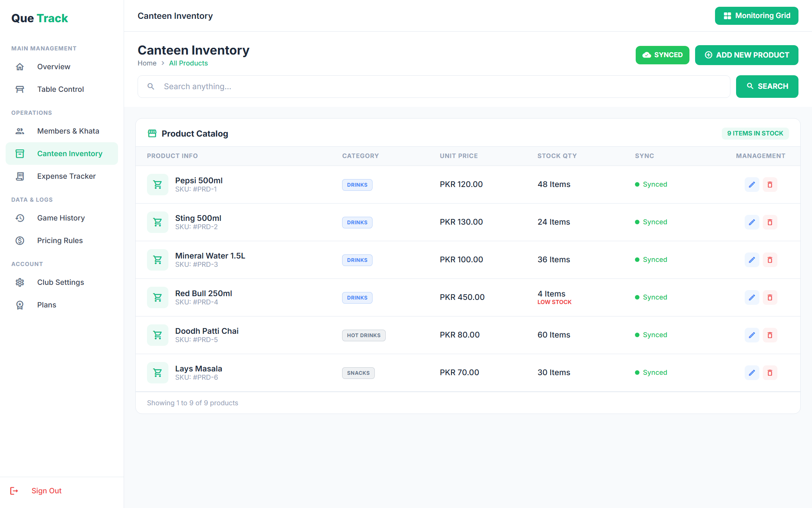Open the Expense Tracker page
Image resolution: width=812 pixels, height=508 pixels.
point(62,176)
